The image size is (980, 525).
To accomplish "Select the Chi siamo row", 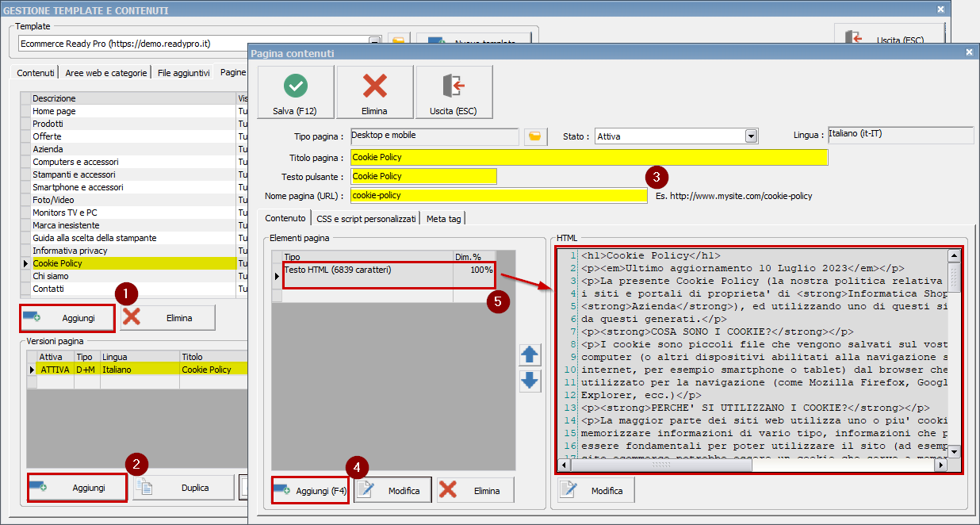I will pos(134,276).
